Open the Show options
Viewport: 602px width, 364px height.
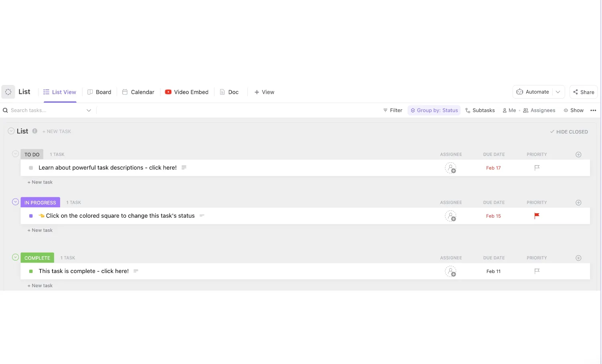tap(574, 110)
